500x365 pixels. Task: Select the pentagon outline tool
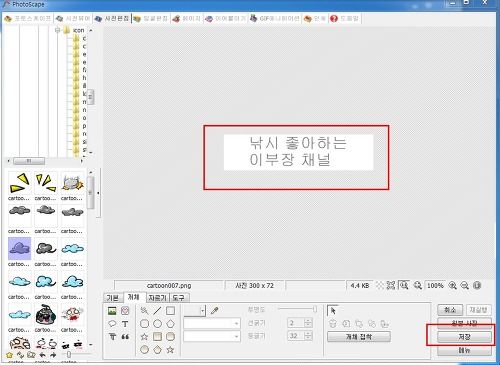[x=170, y=324]
